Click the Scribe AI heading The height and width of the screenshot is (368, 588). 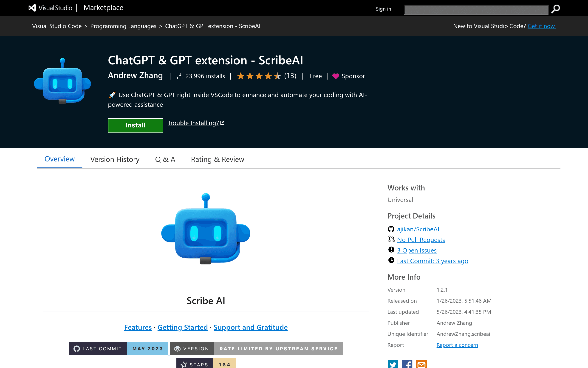click(206, 301)
